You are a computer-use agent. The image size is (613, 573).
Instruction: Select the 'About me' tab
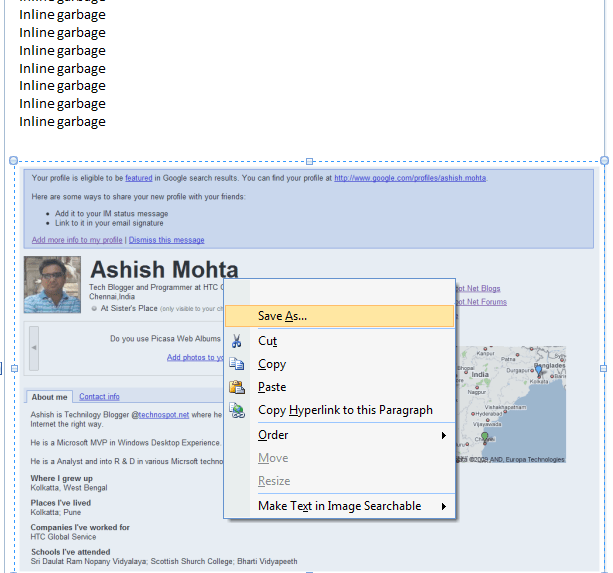tap(49, 397)
